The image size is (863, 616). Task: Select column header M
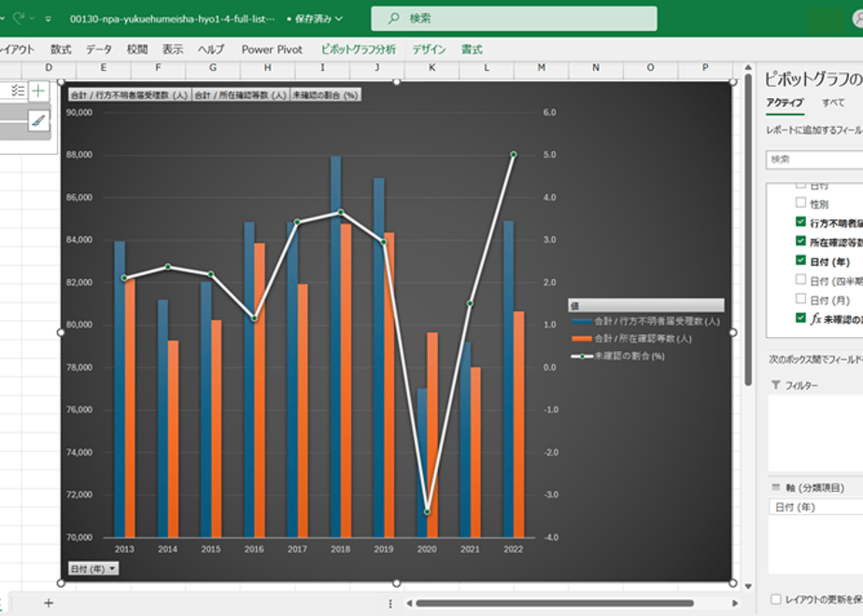(542, 67)
